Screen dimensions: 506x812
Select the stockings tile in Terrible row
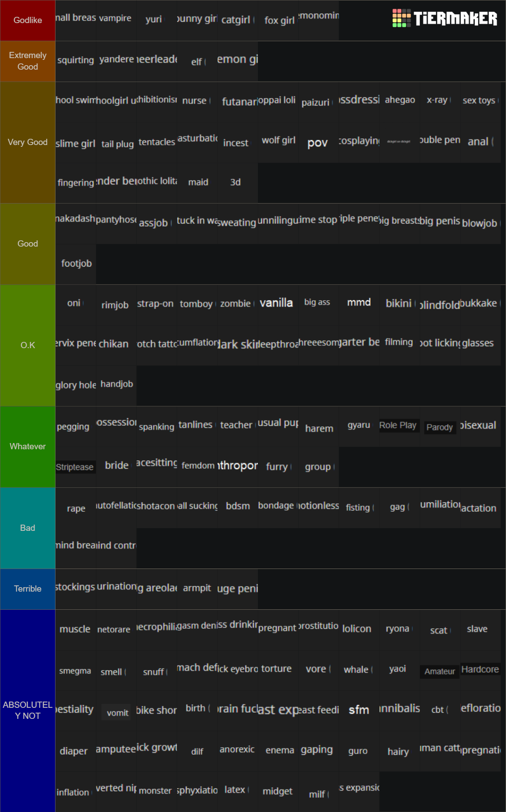click(75, 589)
